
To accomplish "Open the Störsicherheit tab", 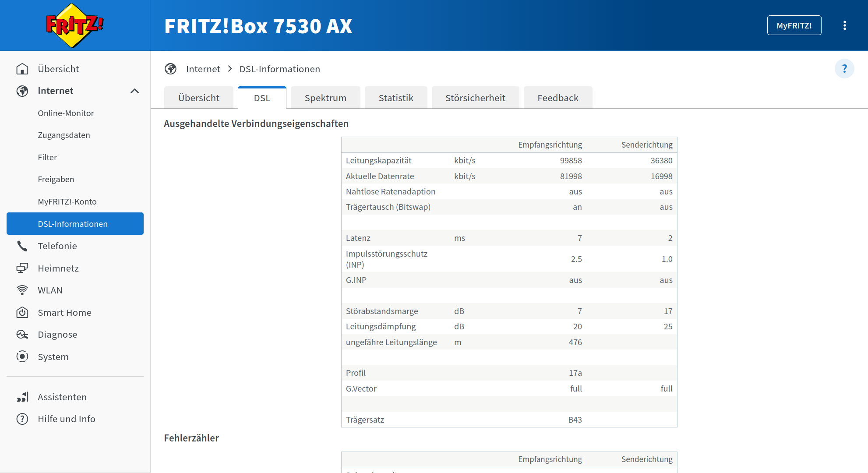I will [475, 98].
